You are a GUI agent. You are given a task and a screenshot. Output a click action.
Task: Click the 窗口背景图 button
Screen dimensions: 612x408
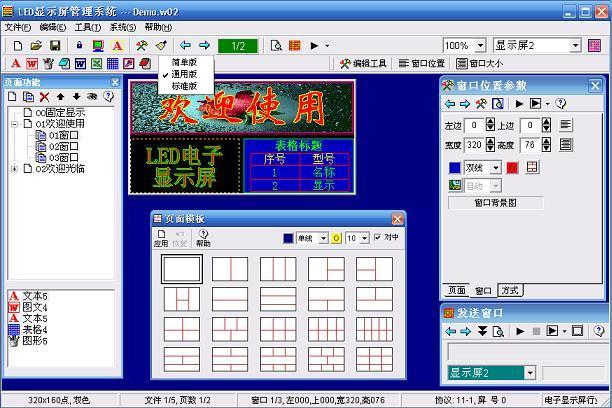coord(495,202)
